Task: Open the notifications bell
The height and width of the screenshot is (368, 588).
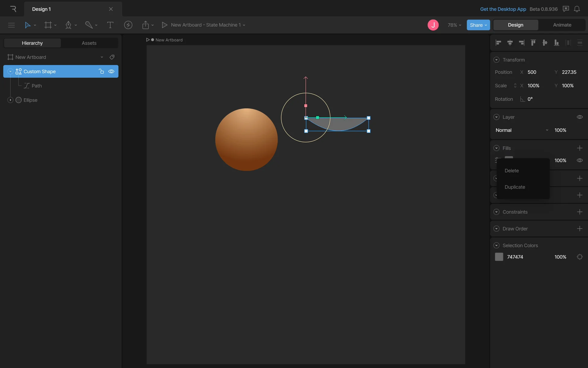Action: (577, 9)
